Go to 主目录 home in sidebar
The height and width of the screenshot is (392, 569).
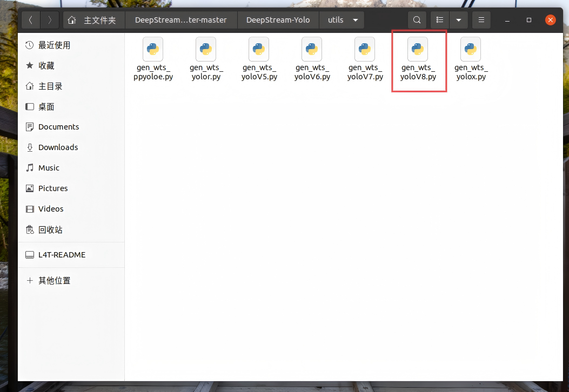[71, 86]
